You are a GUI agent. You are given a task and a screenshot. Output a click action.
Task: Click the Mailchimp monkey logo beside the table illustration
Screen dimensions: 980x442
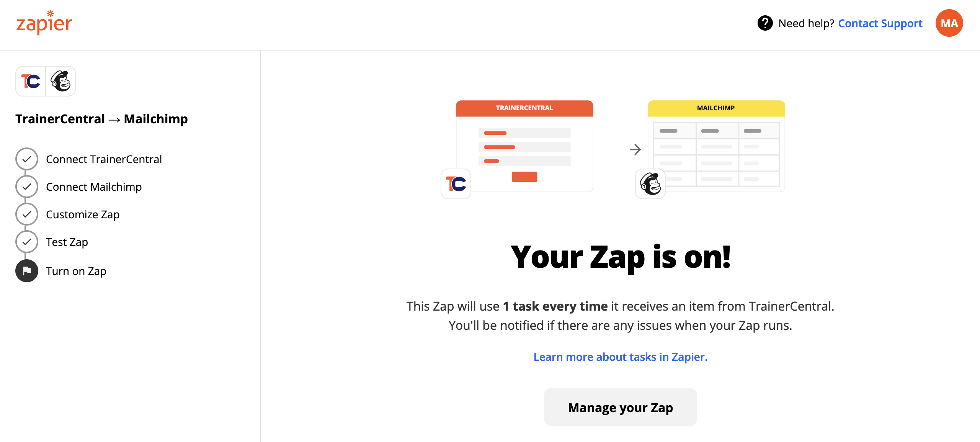(x=650, y=184)
